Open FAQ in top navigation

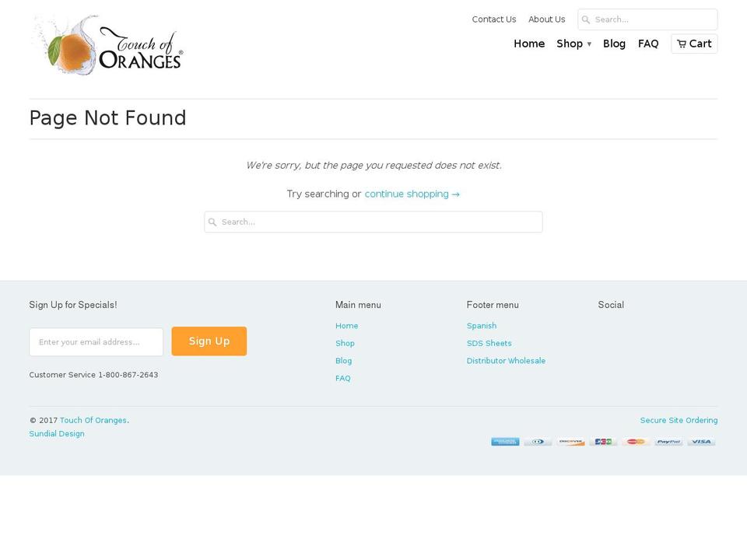click(x=648, y=44)
